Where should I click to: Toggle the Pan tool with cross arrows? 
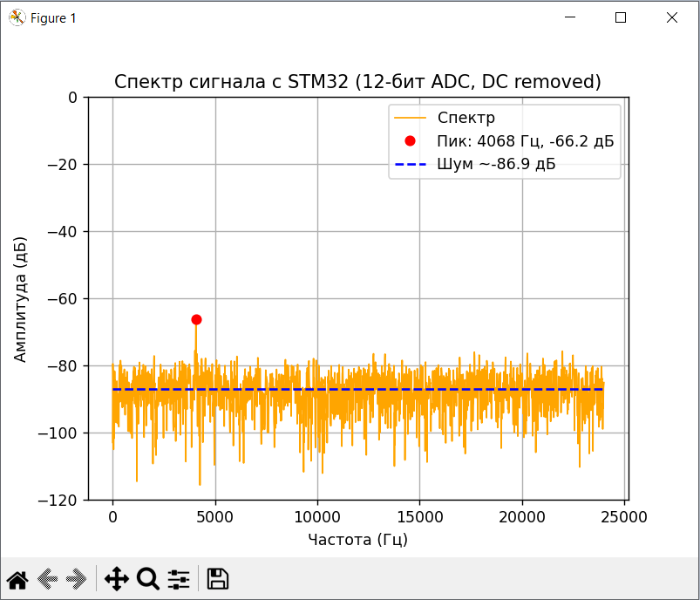click(116, 578)
